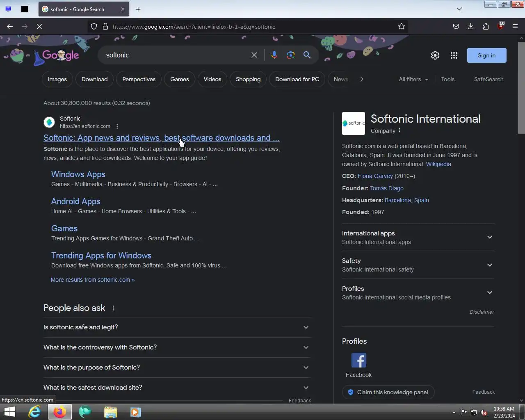525x420 pixels.
Task: Show more filters with the right chevron
Action: click(x=361, y=79)
